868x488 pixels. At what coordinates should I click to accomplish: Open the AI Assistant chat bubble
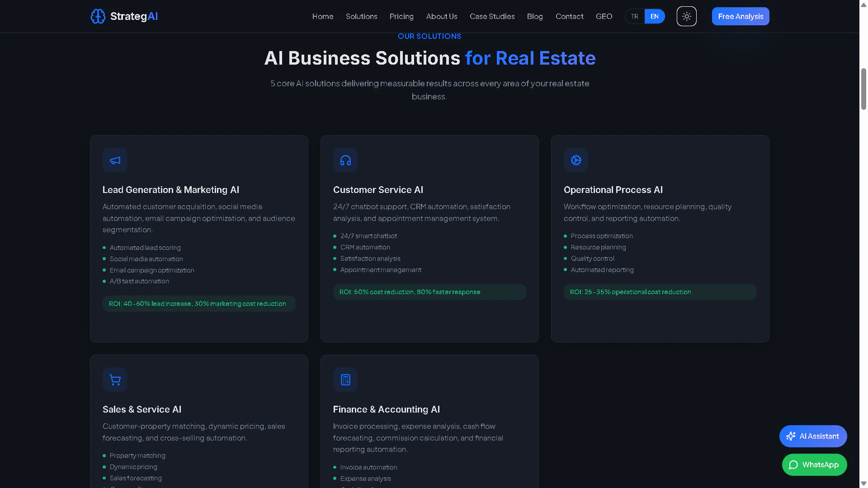(813, 436)
